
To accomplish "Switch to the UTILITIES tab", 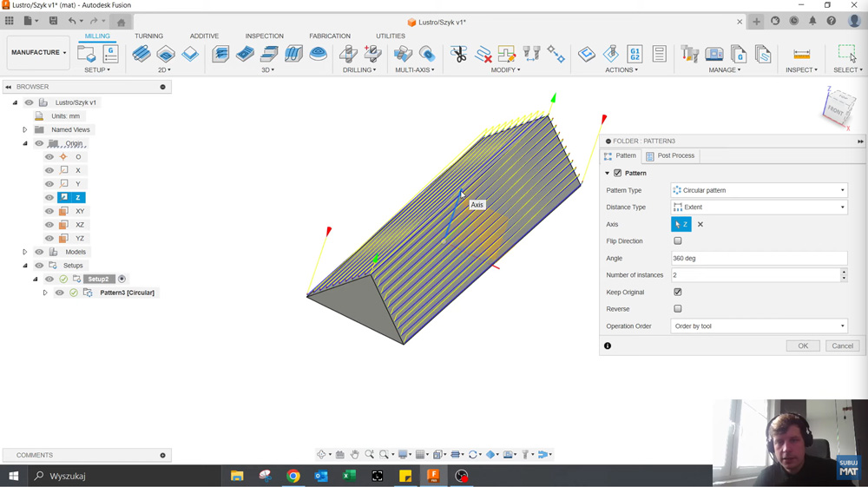I will click(391, 36).
